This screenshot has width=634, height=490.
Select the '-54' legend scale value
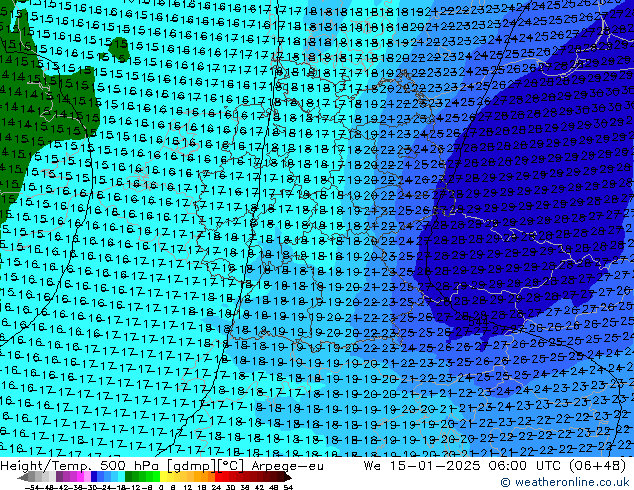click(x=32, y=487)
